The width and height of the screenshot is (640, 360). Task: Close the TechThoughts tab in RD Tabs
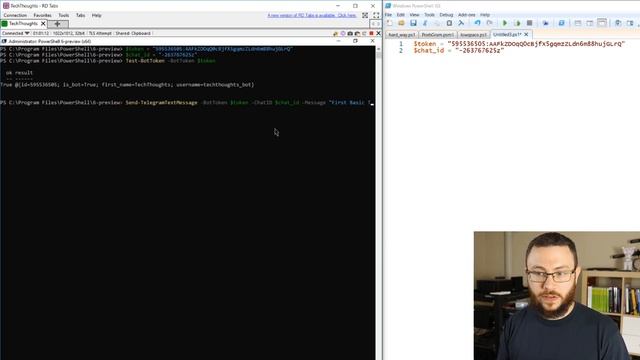coord(43,24)
